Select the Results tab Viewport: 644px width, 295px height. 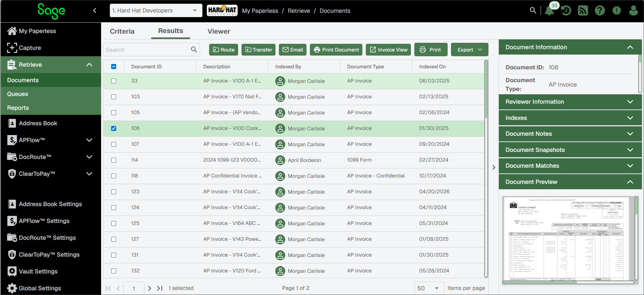coord(171,31)
